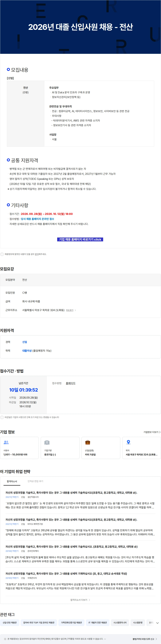Click the 홈페이지 application method link
The height and width of the screenshot is (644, 161).
[70, 383]
